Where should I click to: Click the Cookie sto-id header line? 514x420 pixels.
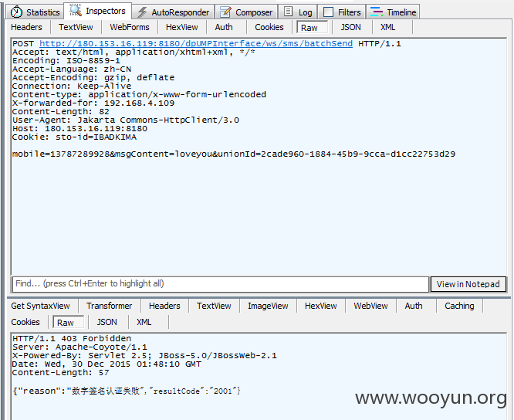[x=74, y=137]
